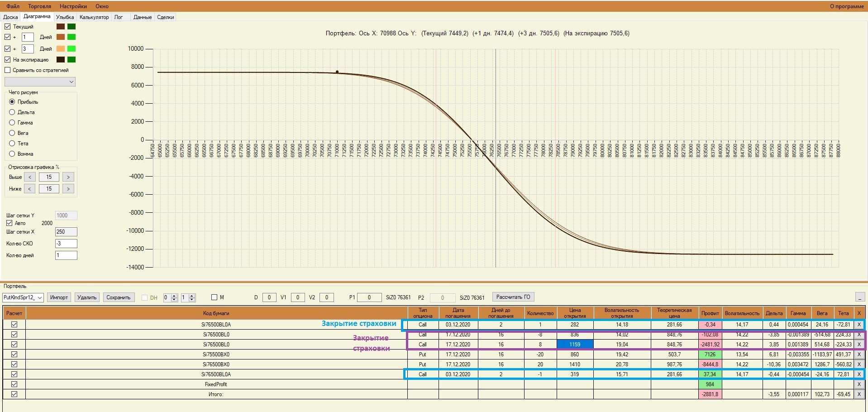
Task: Select the Дельта radio button
Action: click(12, 112)
